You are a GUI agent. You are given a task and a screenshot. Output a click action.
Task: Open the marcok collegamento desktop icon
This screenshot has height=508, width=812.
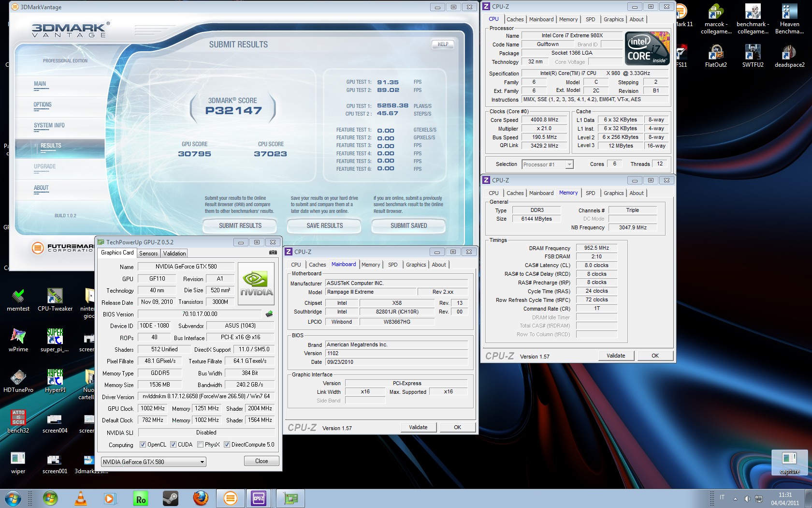click(x=716, y=19)
